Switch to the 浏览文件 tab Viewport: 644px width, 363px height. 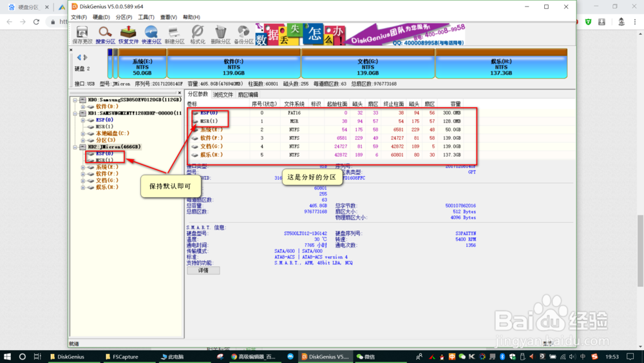point(223,95)
